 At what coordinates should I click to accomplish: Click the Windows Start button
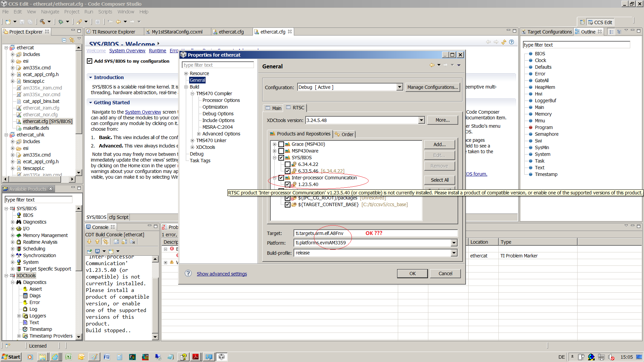coord(11,357)
